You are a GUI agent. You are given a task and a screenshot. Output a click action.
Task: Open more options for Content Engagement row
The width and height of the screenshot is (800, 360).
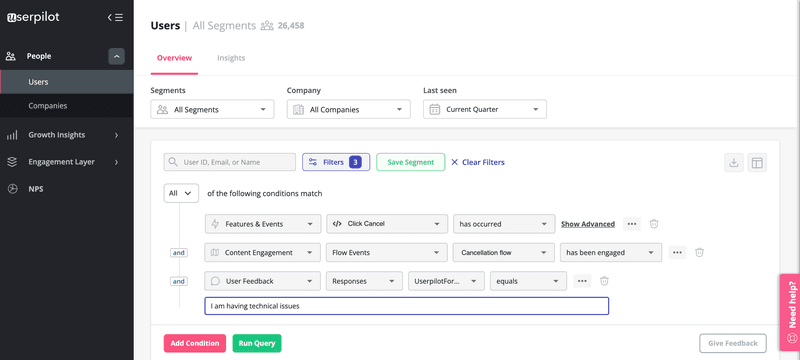coord(677,252)
